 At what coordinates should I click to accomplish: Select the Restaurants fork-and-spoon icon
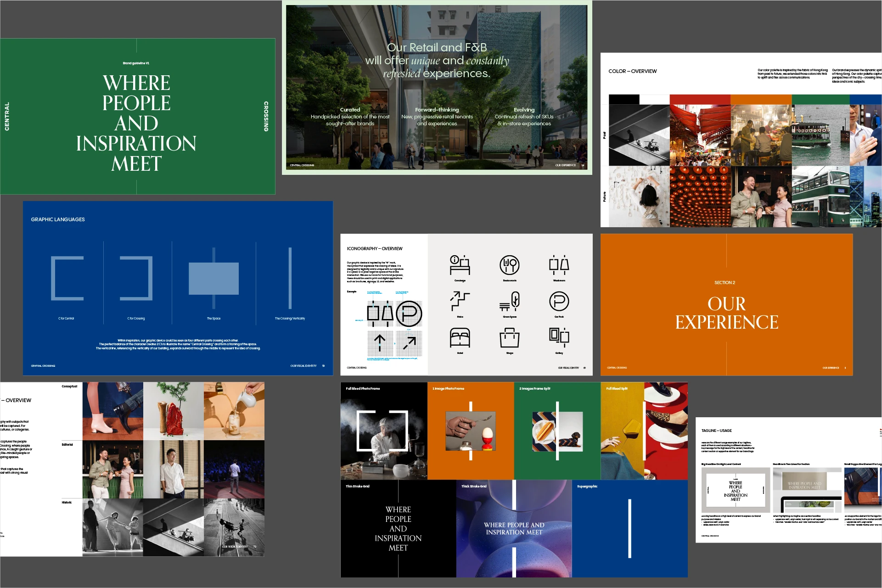pos(509,265)
